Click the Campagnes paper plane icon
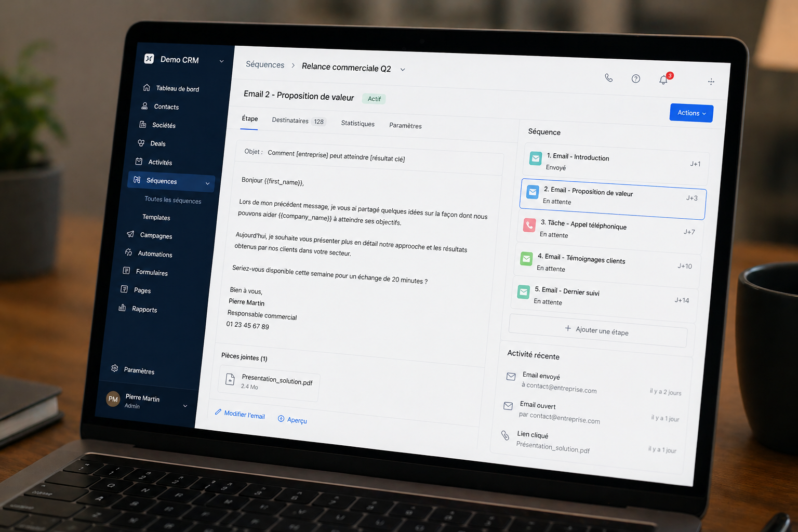The image size is (798, 532). (x=131, y=234)
